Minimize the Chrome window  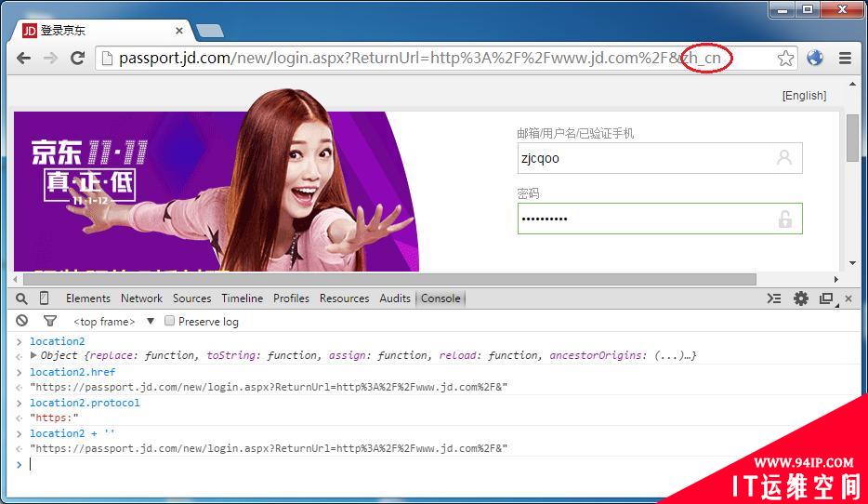coord(783,9)
